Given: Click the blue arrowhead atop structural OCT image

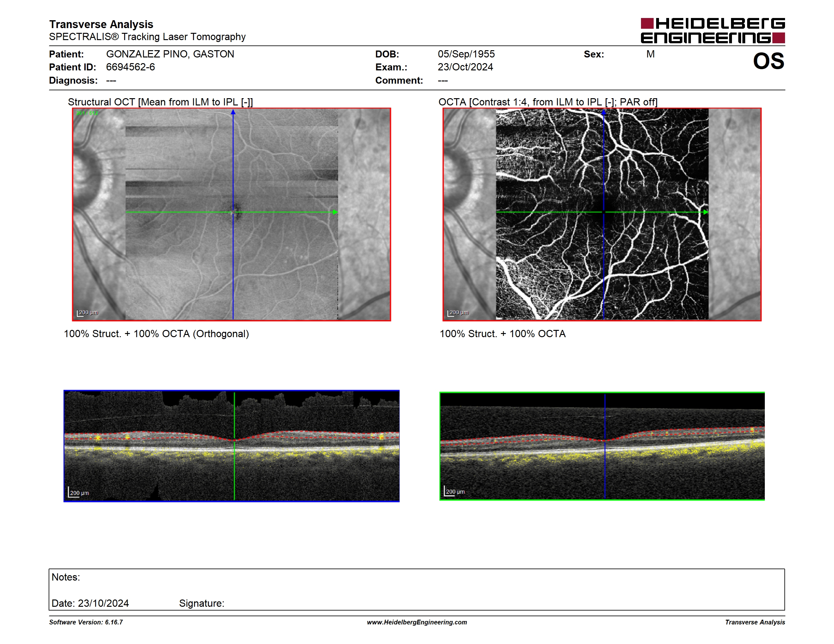Looking at the screenshot, I should [233, 112].
